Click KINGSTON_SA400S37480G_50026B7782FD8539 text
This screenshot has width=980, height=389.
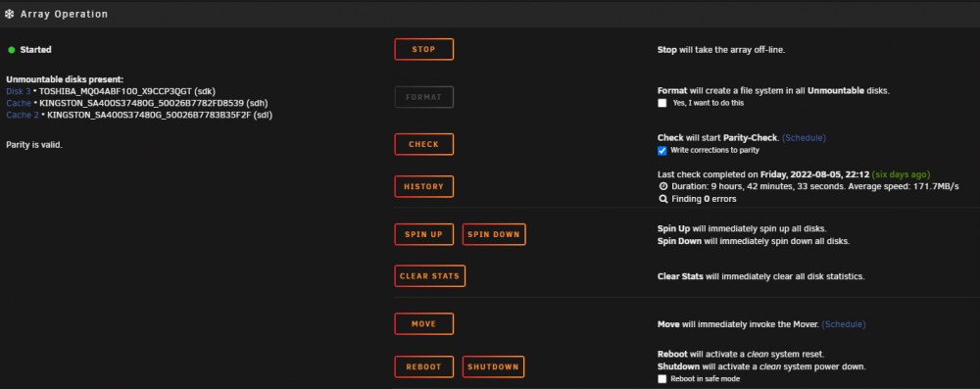click(x=142, y=103)
